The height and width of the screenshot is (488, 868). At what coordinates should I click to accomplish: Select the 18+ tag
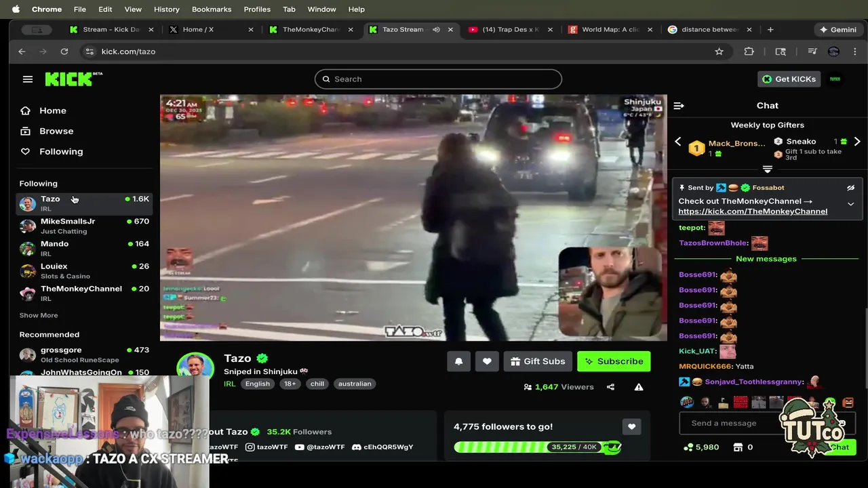[x=290, y=384]
